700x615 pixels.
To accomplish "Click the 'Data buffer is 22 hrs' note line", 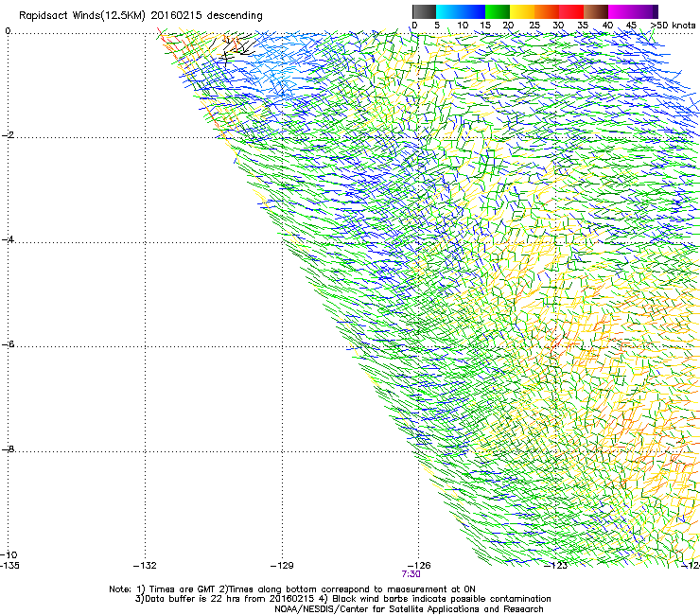I will click(x=342, y=599).
